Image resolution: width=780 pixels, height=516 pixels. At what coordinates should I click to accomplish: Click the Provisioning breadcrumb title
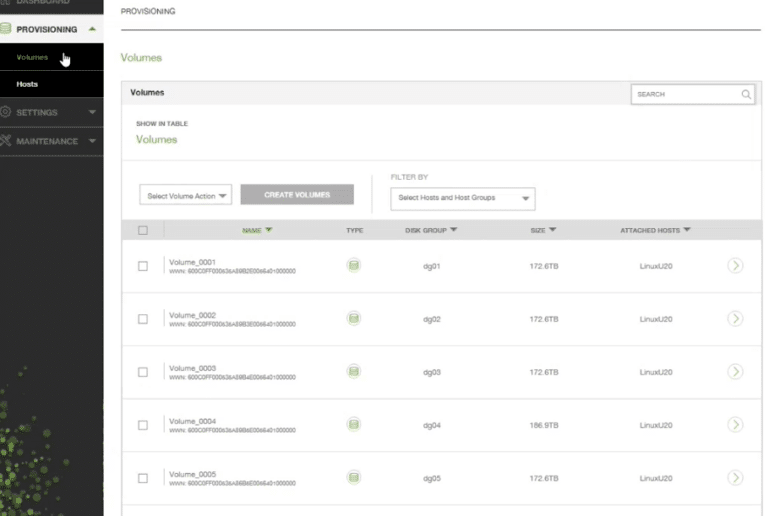pyautogui.click(x=148, y=11)
